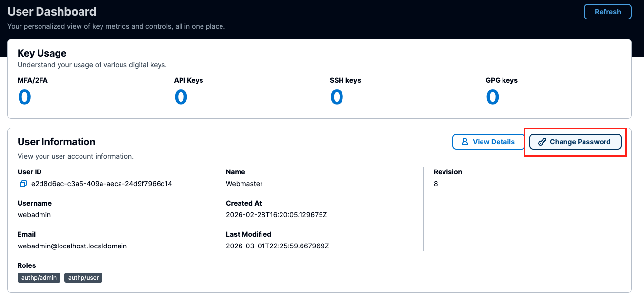Click the authp/user role badge
The image size is (644, 303).
click(83, 278)
